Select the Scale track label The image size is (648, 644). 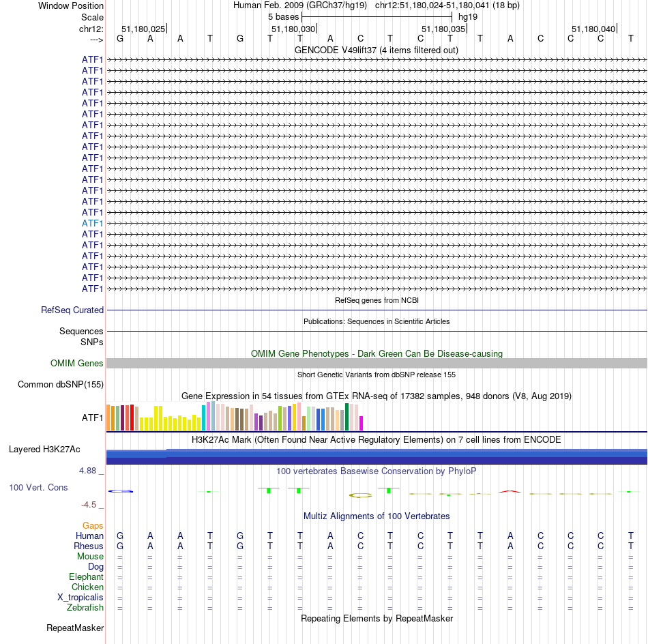[x=92, y=17]
